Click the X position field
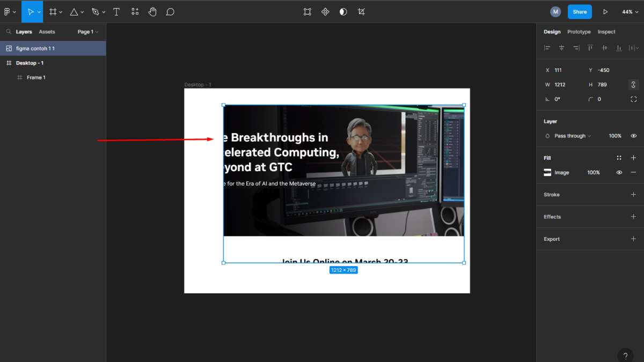The image size is (644, 362). pyautogui.click(x=562, y=70)
